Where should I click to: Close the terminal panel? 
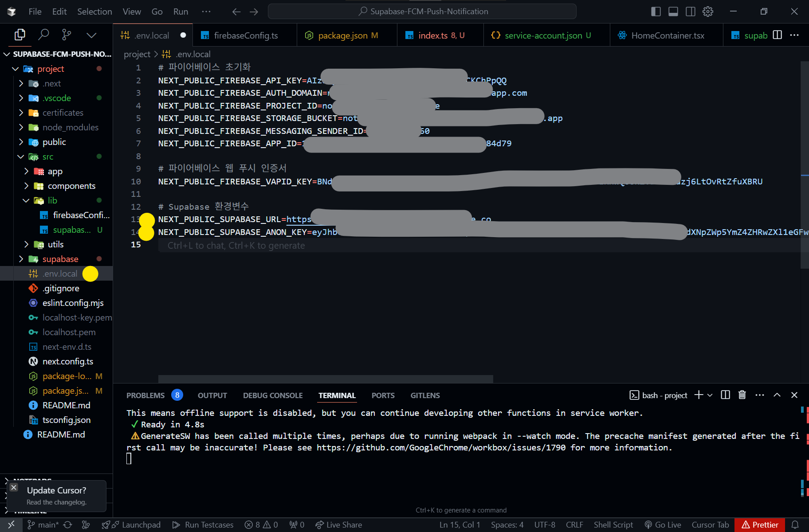click(x=794, y=395)
